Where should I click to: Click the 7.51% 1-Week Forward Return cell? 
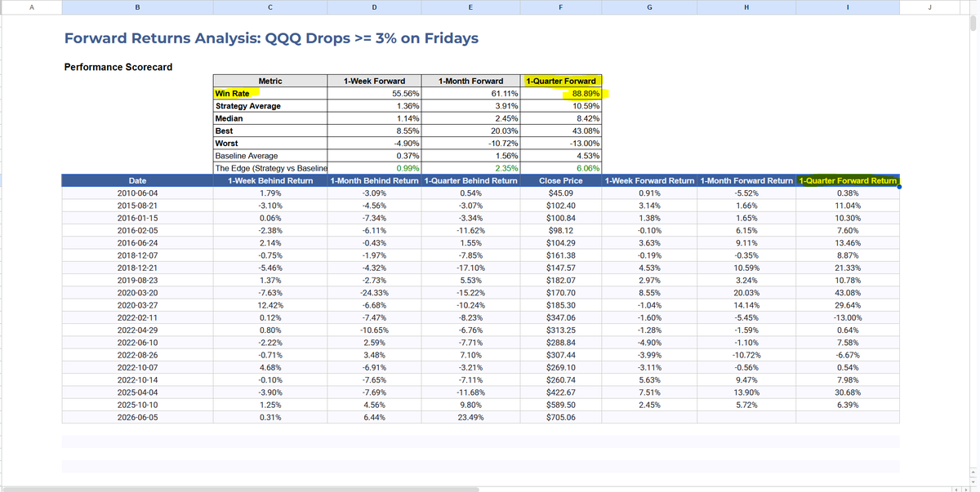coord(649,392)
